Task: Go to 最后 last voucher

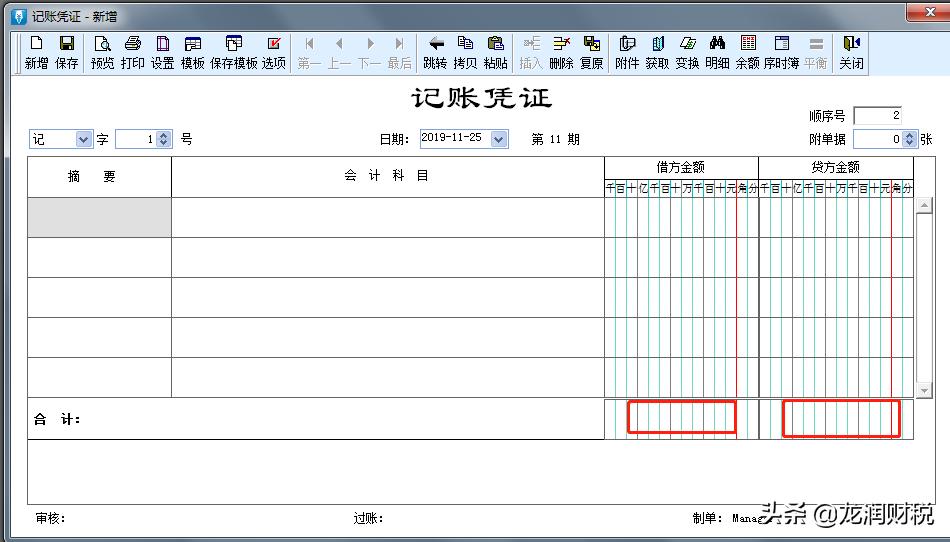Action: (x=399, y=52)
